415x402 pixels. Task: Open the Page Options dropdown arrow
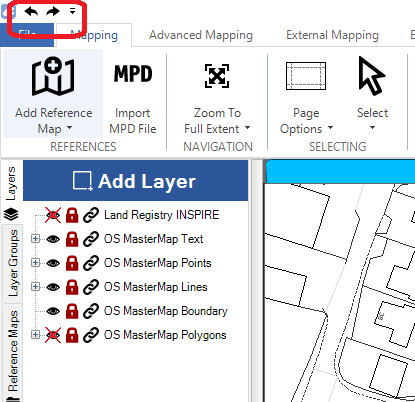click(x=330, y=128)
